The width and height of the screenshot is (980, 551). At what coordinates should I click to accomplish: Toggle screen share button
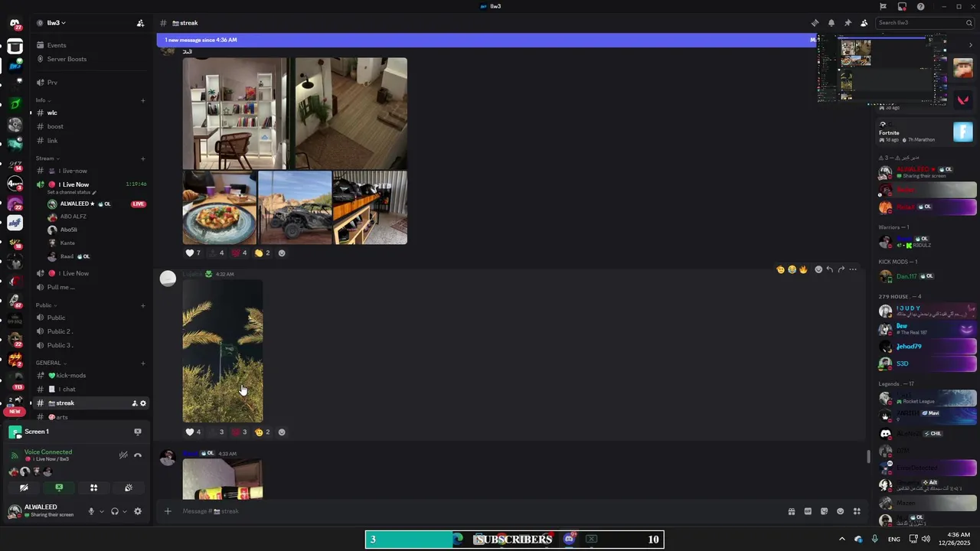[x=59, y=487]
